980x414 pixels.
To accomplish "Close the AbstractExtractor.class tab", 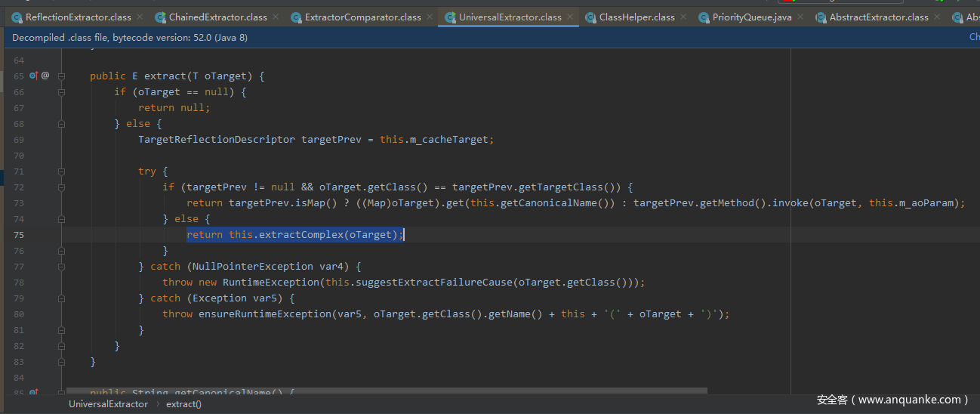I will 938,17.
